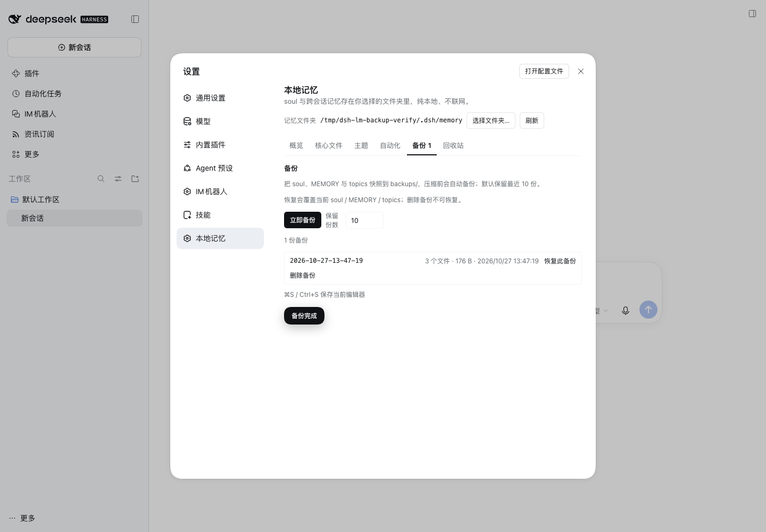
Task: Open IM 机器人 in the main sidebar
Action: pos(74,114)
